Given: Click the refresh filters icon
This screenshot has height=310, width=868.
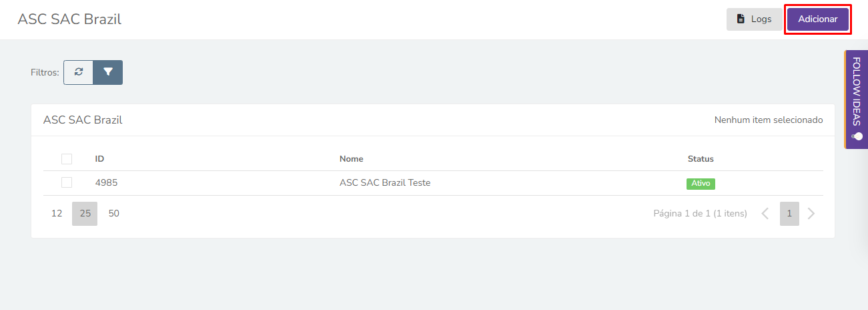Looking at the screenshot, I should click(x=79, y=73).
